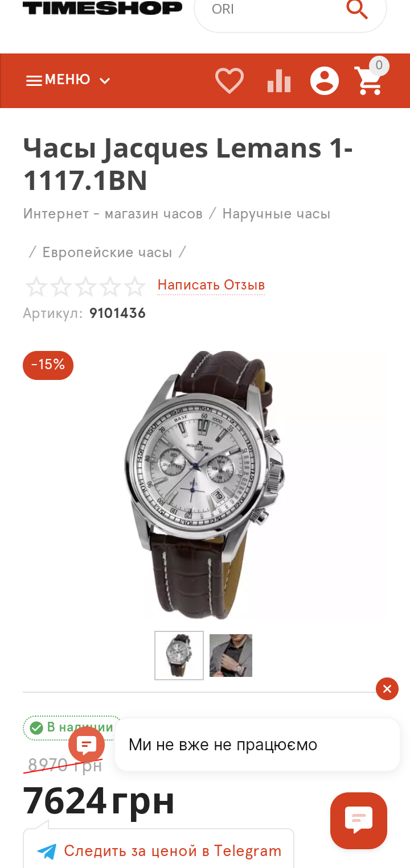Open the wishlist heart icon
This screenshot has height=868, width=410.
point(229,81)
